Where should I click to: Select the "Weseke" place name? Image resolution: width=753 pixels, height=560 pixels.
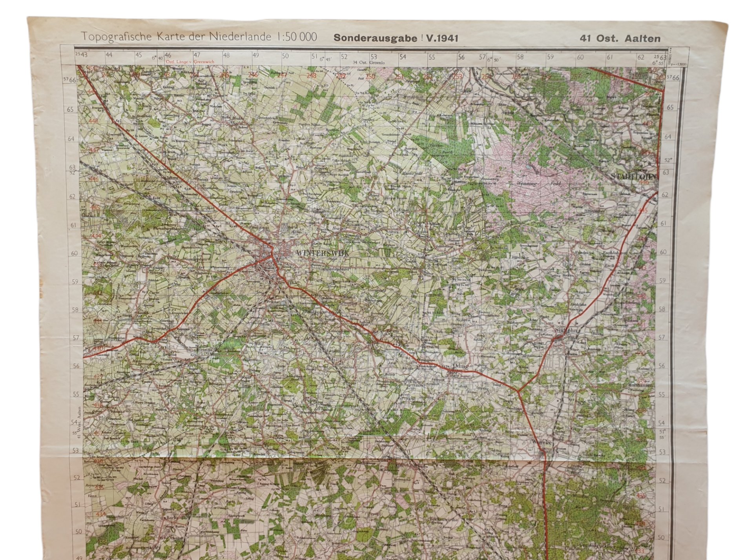coord(542,441)
